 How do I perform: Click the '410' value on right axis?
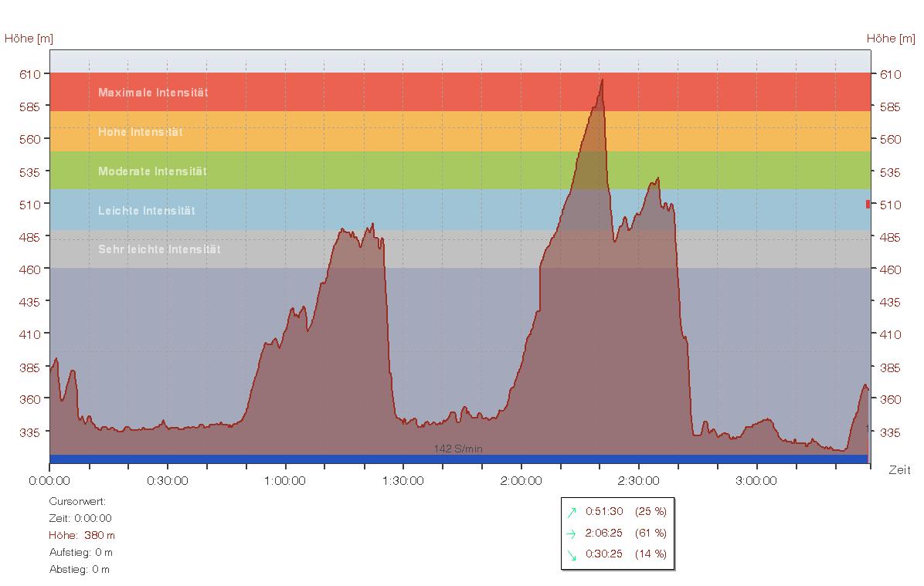click(891, 334)
